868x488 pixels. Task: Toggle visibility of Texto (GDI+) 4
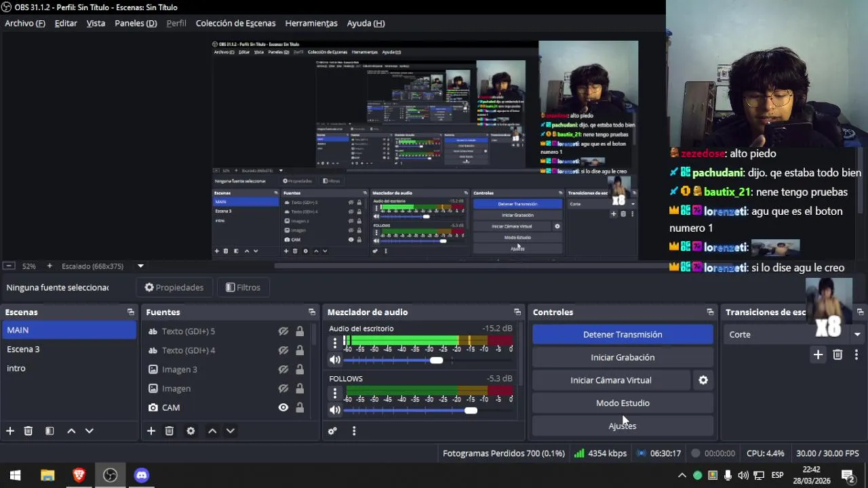[x=283, y=350]
